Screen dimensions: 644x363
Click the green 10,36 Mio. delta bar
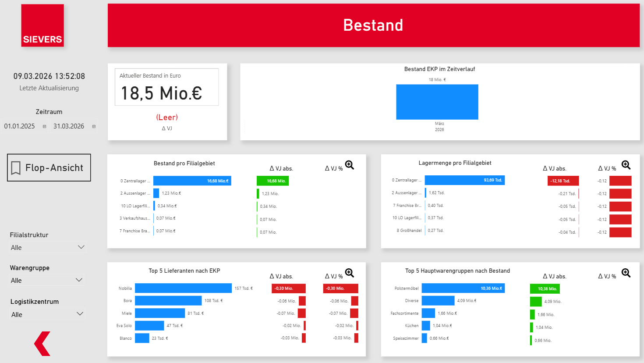pos(545,288)
